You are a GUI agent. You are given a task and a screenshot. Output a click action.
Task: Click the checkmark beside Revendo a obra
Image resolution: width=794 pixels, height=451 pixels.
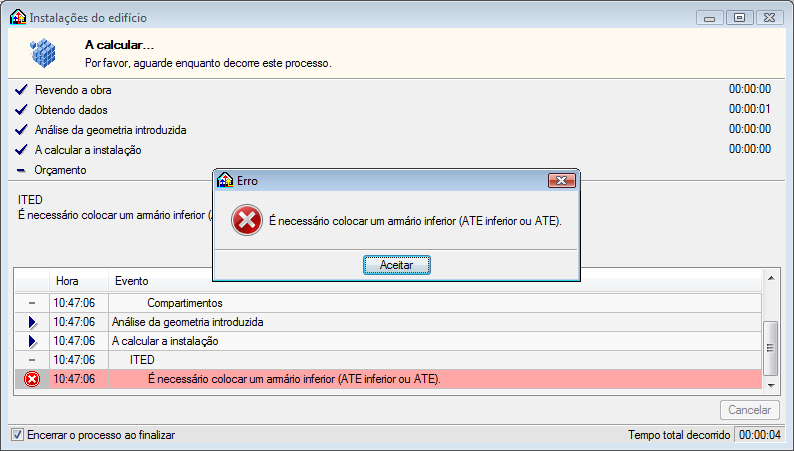click(x=21, y=90)
